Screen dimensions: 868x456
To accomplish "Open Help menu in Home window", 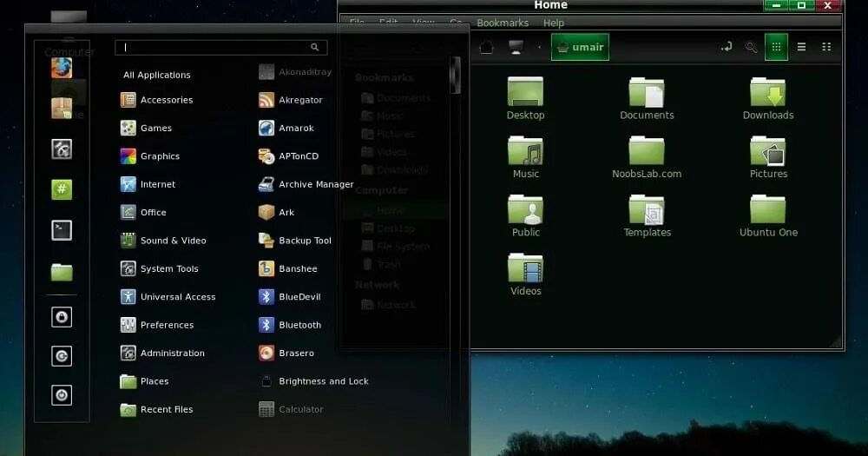I will click(x=554, y=23).
